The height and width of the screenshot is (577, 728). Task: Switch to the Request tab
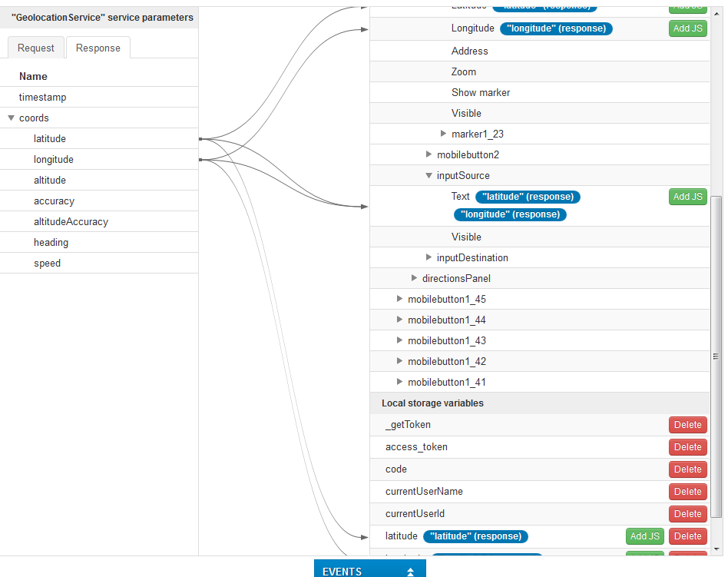point(36,48)
